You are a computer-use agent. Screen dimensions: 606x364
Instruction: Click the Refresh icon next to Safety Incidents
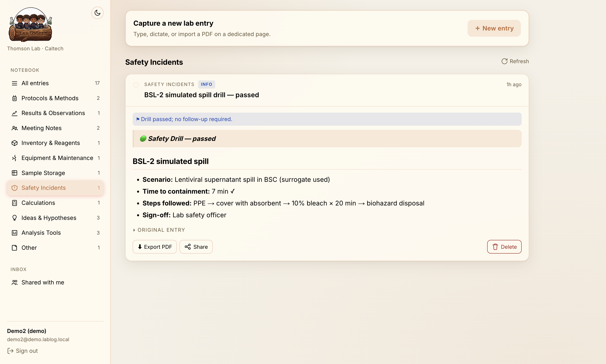coord(504,61)
